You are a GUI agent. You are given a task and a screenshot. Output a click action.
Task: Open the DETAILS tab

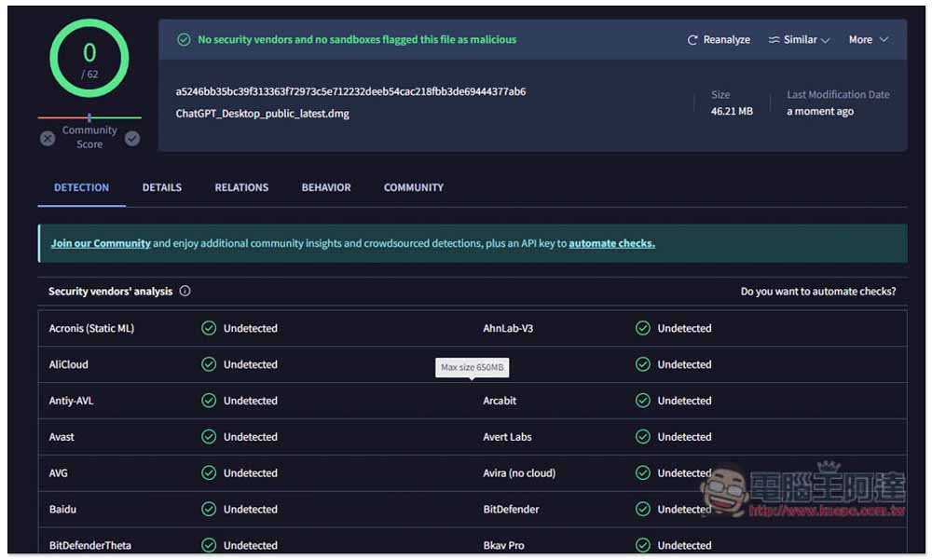tap(161, 187)
